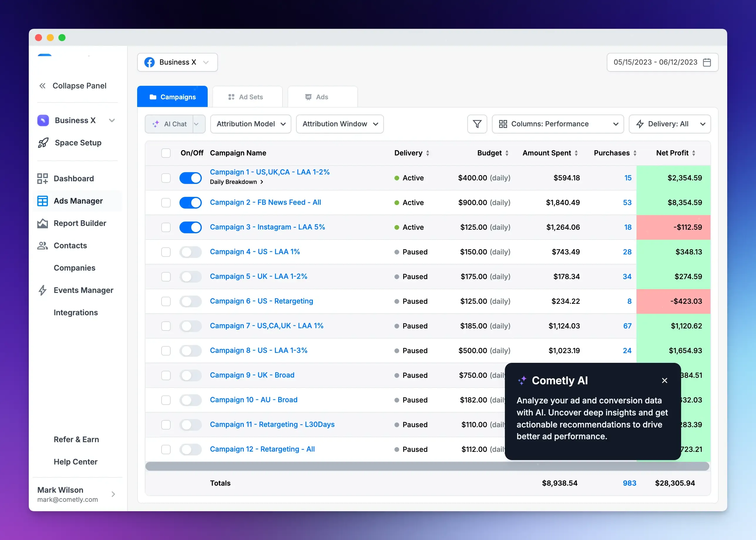Click the Space Setup rocket icon
The height and width of the screenshot is (540, 756).
point(43,143)
